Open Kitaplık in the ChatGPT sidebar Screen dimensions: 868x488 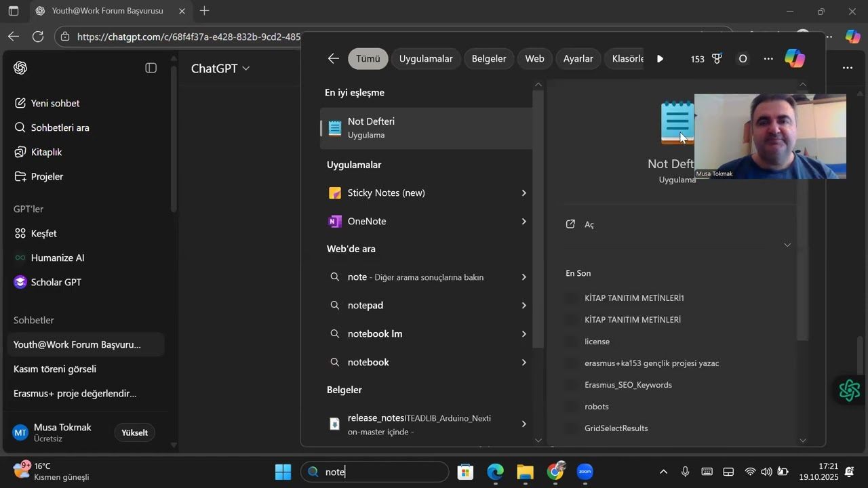coord(39,152)
